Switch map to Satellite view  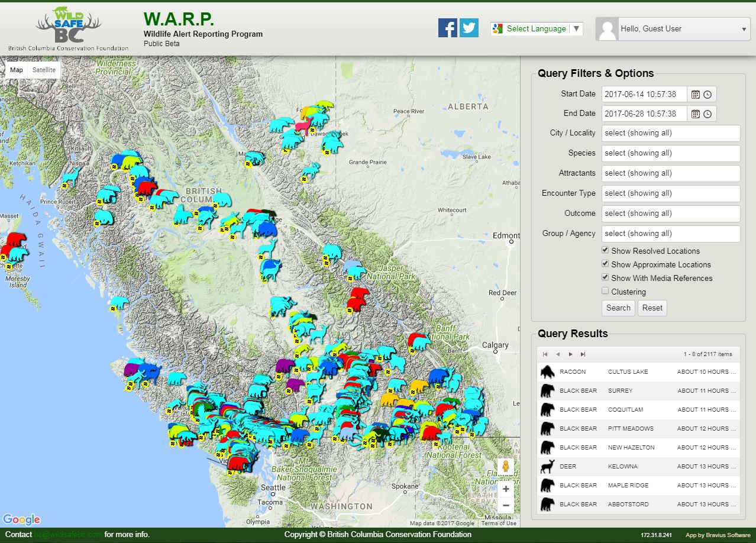click(x=44, y=70)
